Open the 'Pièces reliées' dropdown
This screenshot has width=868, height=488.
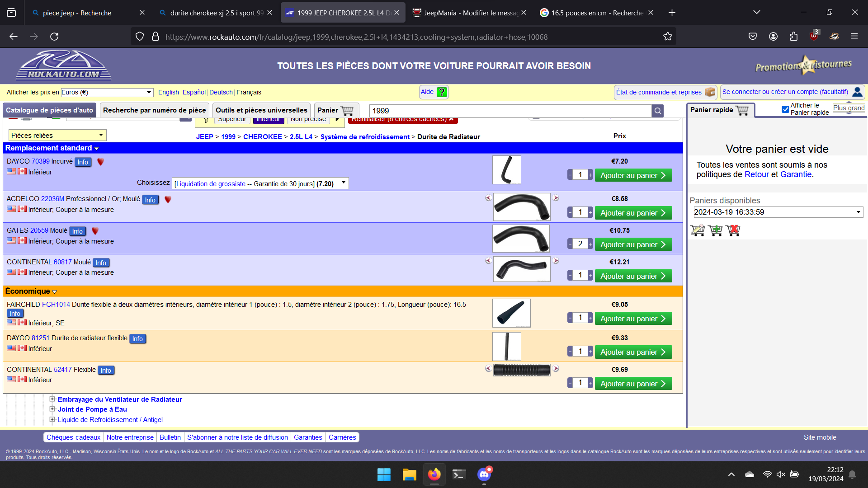pos(57,135)
